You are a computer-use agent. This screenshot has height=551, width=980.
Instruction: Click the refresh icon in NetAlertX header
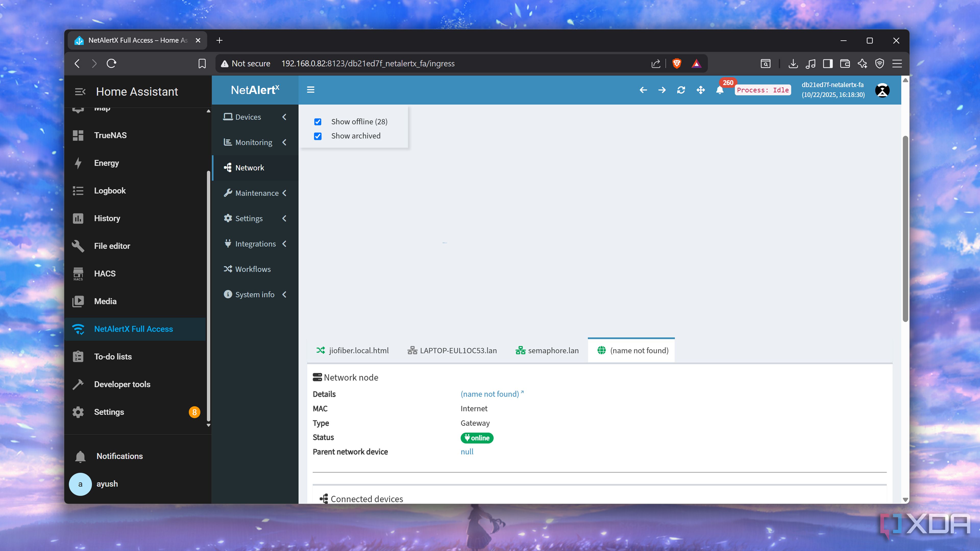(681, 90)
